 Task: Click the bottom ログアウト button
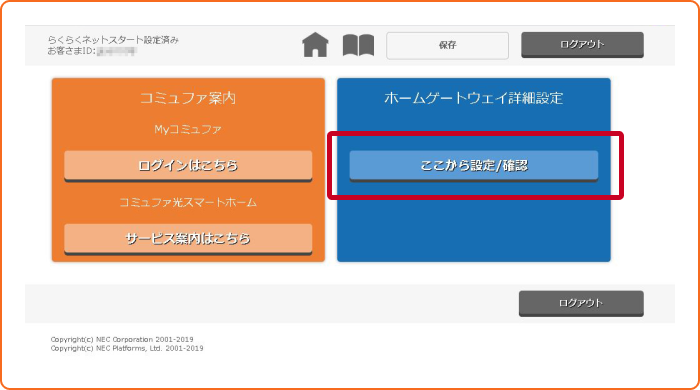581,303
